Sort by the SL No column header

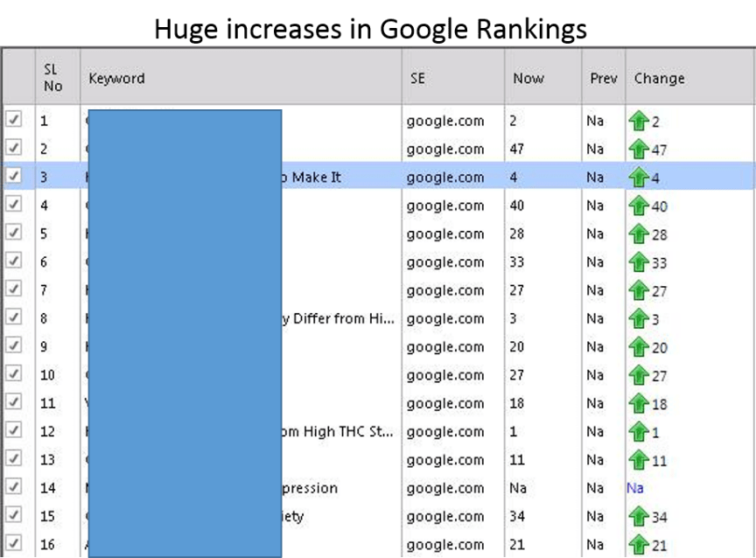(58, 76)
